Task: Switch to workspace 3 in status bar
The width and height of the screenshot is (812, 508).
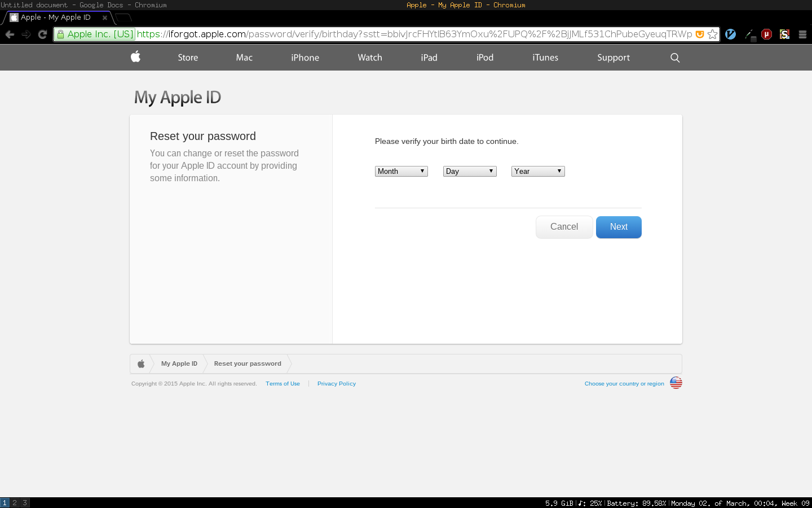Action: pos(25,503)
